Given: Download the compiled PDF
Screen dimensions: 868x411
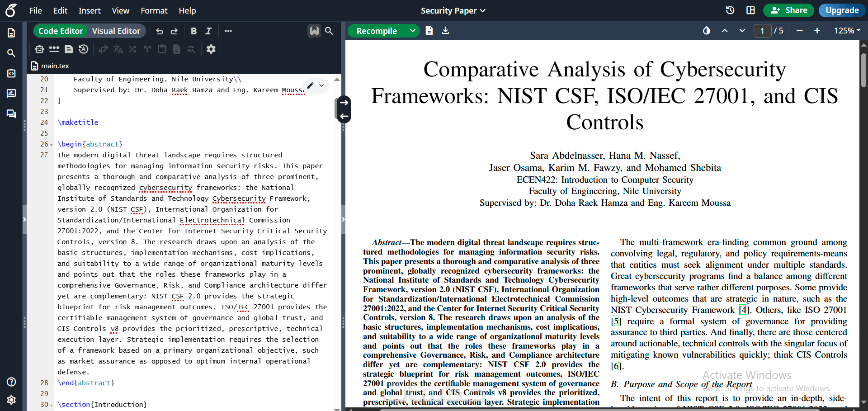Looking at the screenshot, I should click(445, 31).
